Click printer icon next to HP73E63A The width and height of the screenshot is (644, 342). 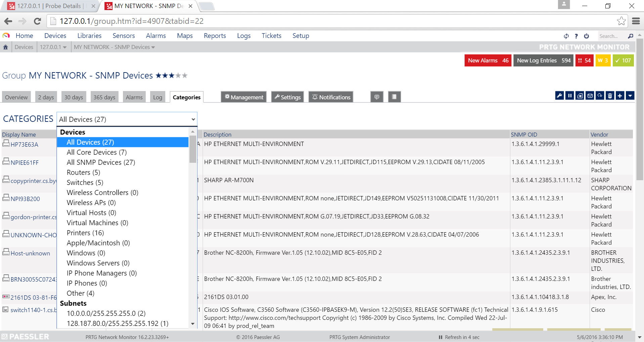click(x=6, y=144)
